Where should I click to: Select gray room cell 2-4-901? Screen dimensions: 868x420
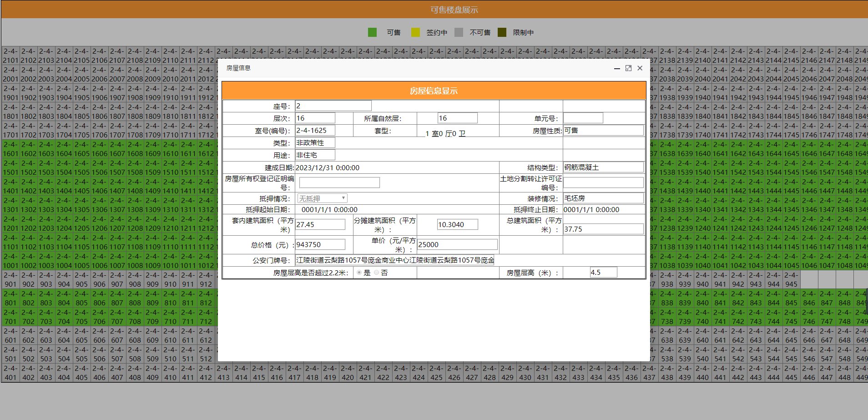[x=10, y=279]
